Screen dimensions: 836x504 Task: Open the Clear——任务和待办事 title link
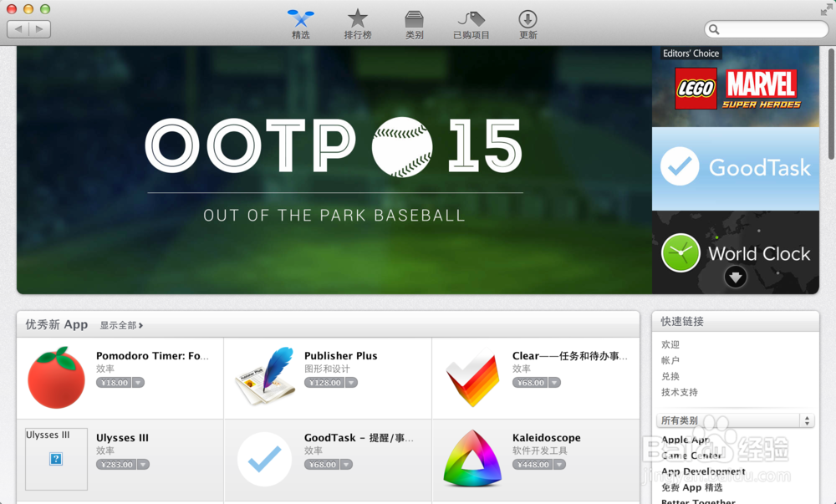tap(570, 356)
